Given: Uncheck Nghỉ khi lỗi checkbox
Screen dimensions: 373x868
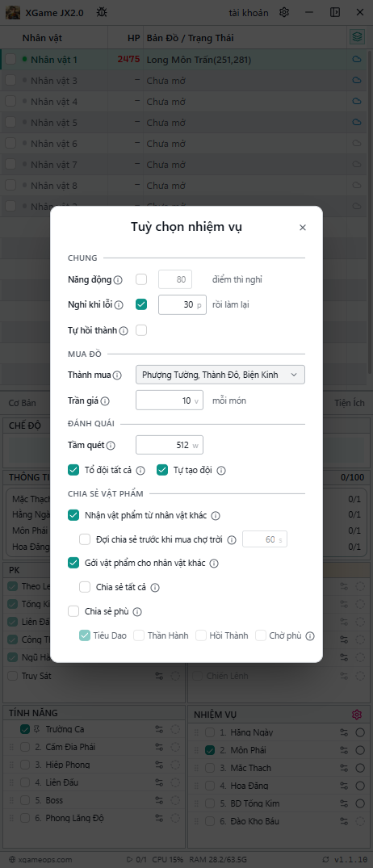Looking at the screenshot, I should tap(141, 304).
